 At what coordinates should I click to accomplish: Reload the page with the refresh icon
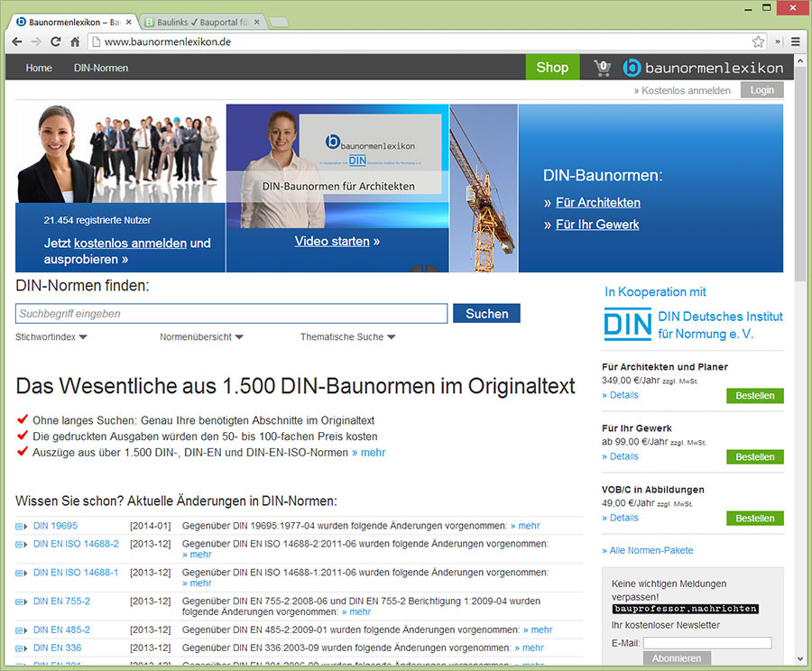pyautogui.click(x=55, y=41)
